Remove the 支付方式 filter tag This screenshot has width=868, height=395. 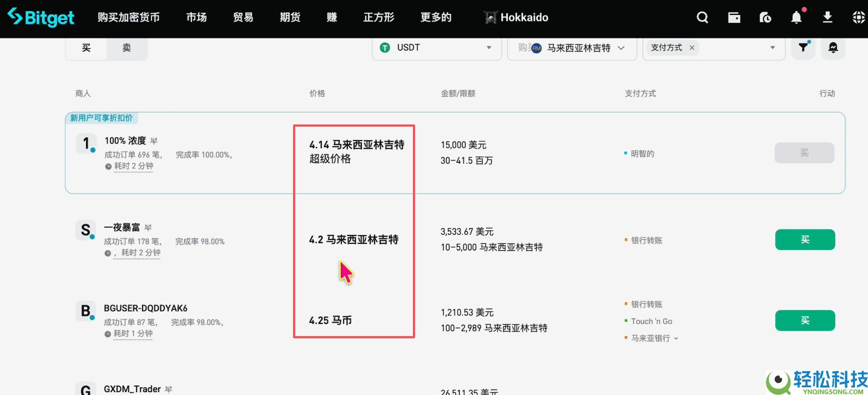(692, 48)
